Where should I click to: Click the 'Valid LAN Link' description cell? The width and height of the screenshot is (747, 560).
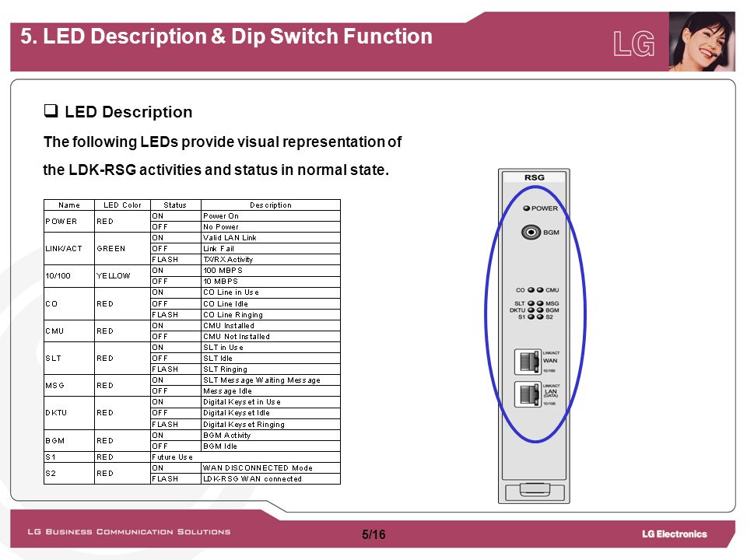[x=271, y=238]
